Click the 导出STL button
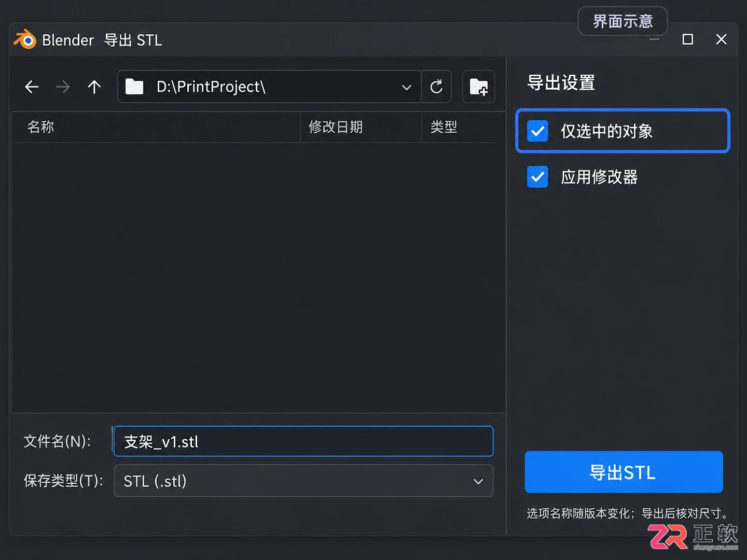Image resolution: width=747 pixels, height=560 pixels. (624, 472)
